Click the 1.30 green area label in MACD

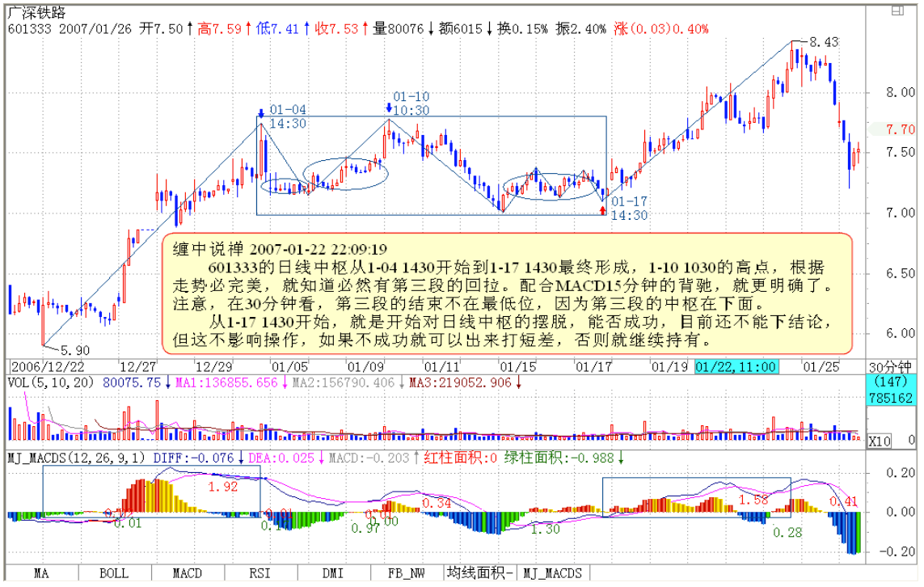pyautogui.click(x=545, y=530)
